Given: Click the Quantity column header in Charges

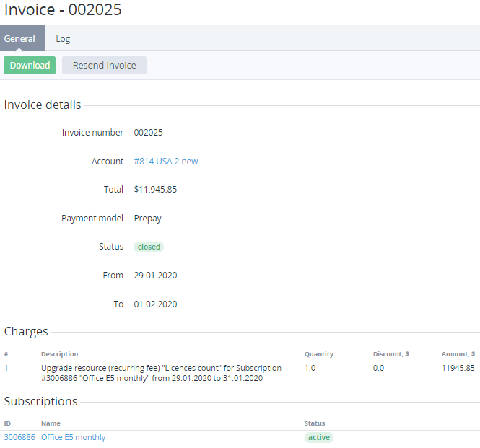Looking at the screenshot, I should 318,354.
